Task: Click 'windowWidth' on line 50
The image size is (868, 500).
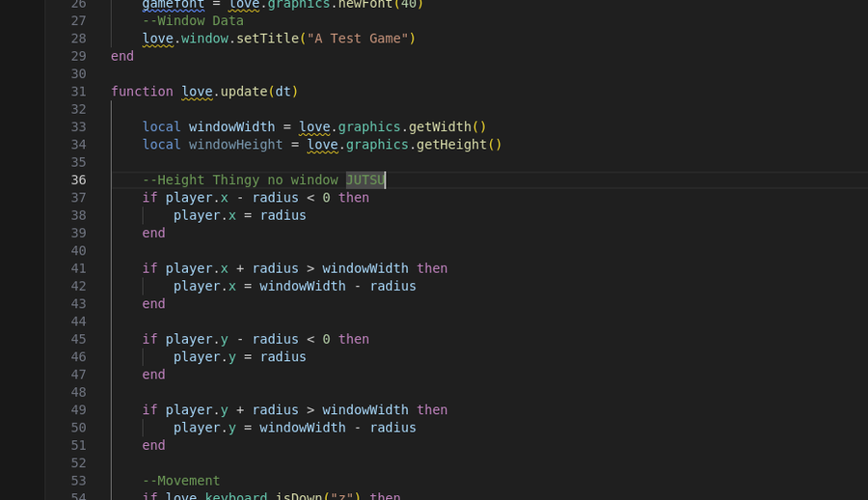Action: tap(302, 428)
